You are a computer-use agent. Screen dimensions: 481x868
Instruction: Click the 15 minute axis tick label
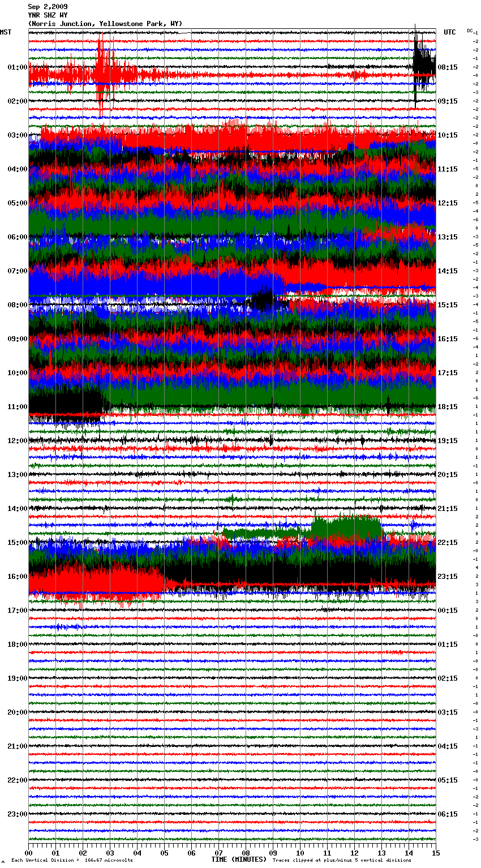pyautogui.click(x=436, y=853)
